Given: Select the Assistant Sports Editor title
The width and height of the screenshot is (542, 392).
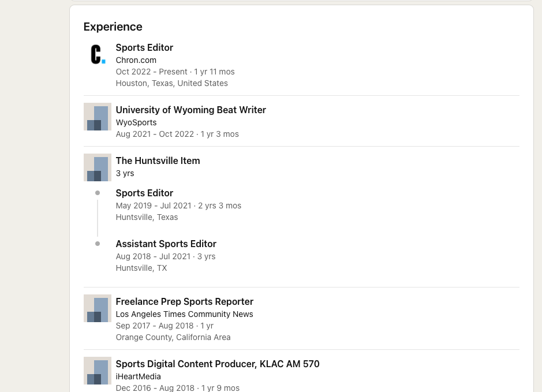Looking at the screenshot, I should [x=166, y=244].
